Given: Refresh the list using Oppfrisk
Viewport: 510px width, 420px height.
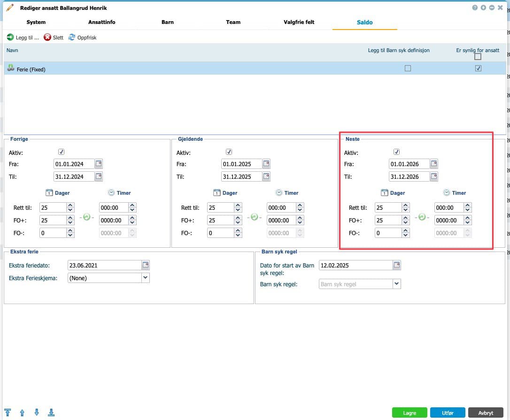Looking at the screenshot, I should click(x=82, y=37).
